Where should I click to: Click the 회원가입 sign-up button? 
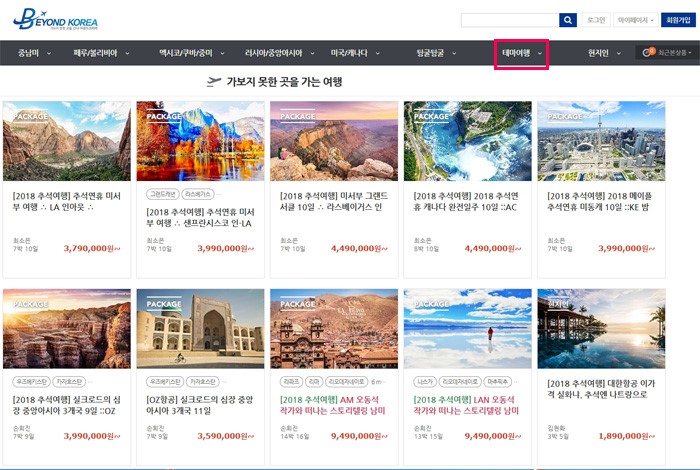(x=678, y=20)
